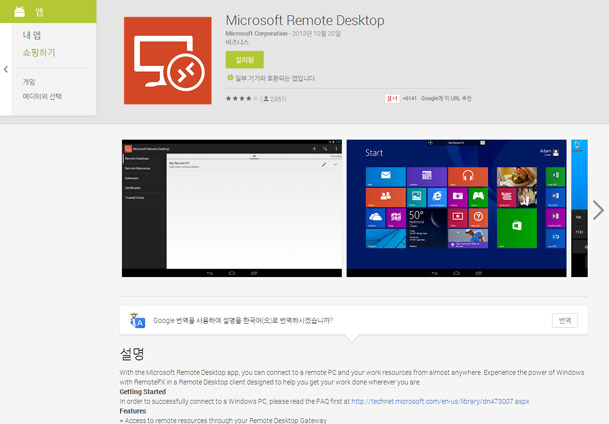Image resolution: width=609 pixels, height=424 pixels.
Task: Click the 번역 (Translate) button
Action: [x=565, y=321]
